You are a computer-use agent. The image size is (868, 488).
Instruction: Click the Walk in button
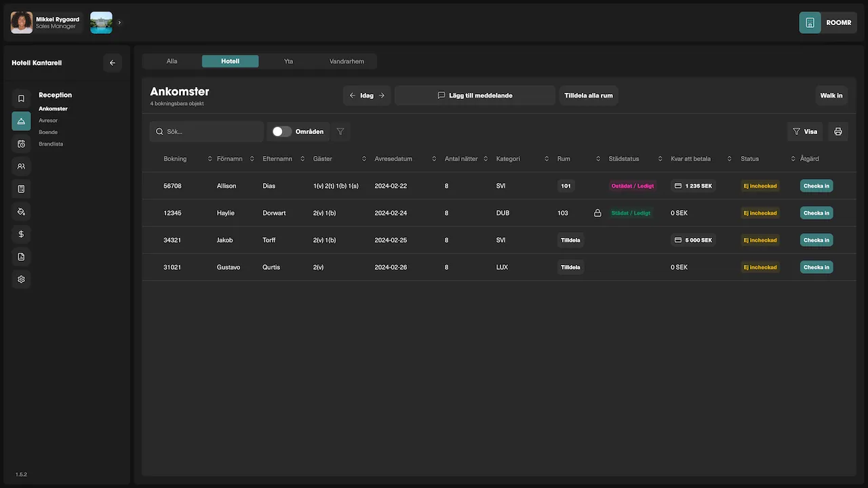831,95
